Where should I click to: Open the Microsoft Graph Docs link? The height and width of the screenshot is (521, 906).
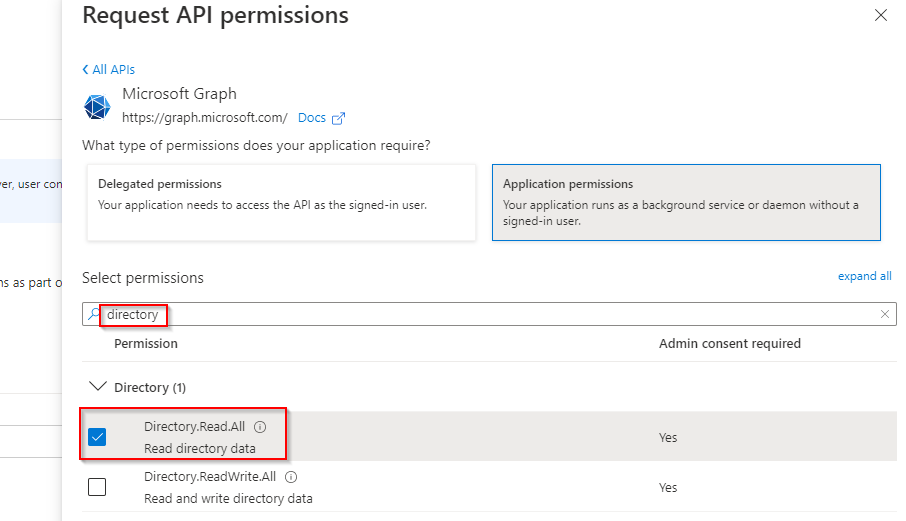pyautogui.click(x=311, y=118)
